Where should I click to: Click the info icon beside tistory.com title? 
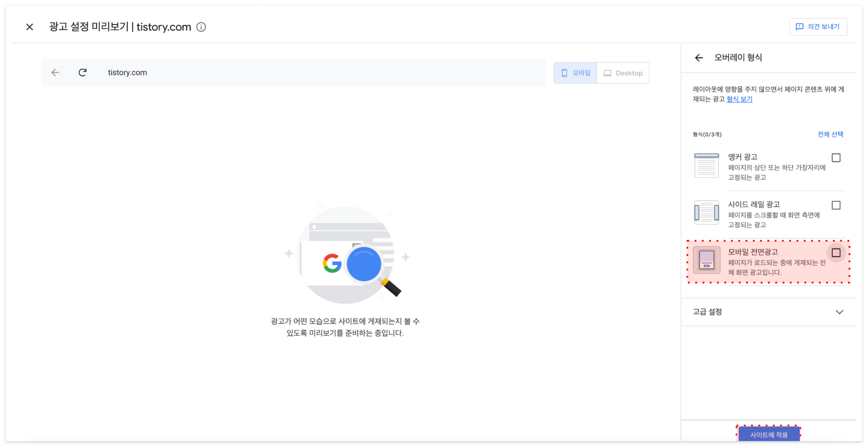coord(201,27)
